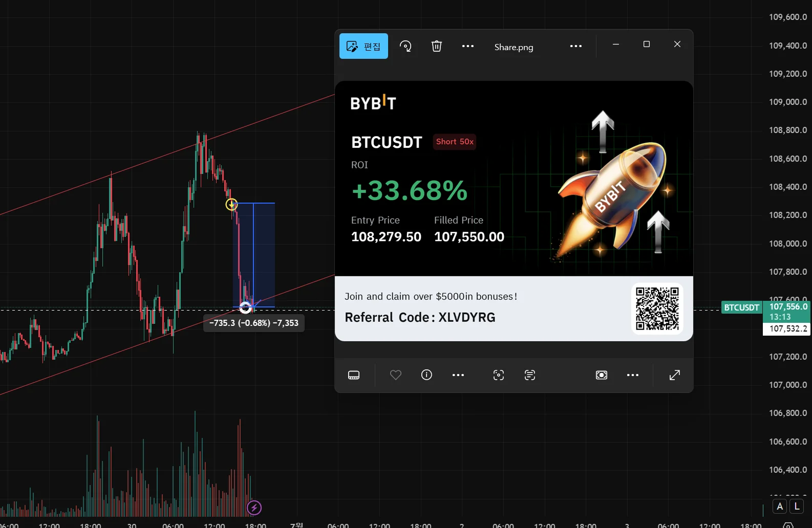Open the more options menu beside the trash icon
Screen dimensions: 812x528
[x=468, y=46]
